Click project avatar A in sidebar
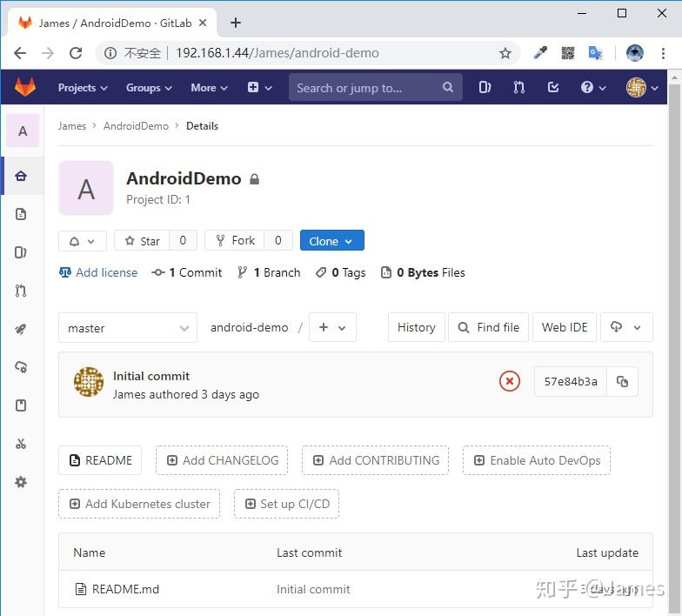 click(x=23, y=131)
